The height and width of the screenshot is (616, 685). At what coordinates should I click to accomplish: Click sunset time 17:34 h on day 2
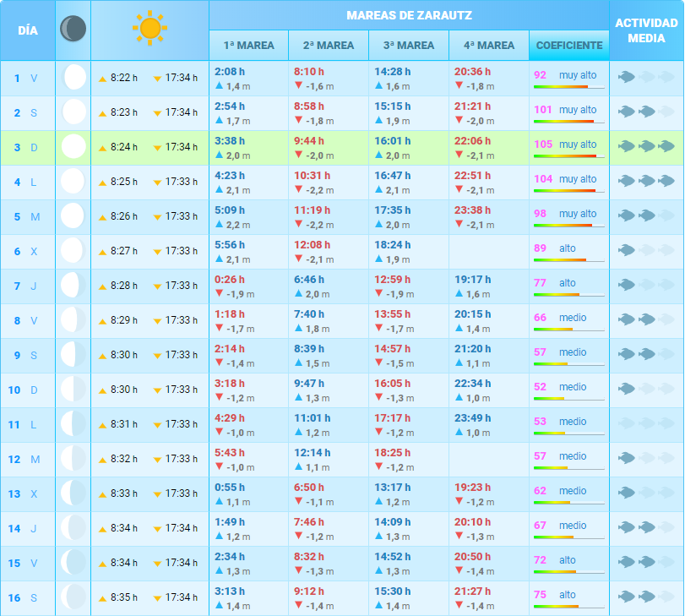click(182, 112)
